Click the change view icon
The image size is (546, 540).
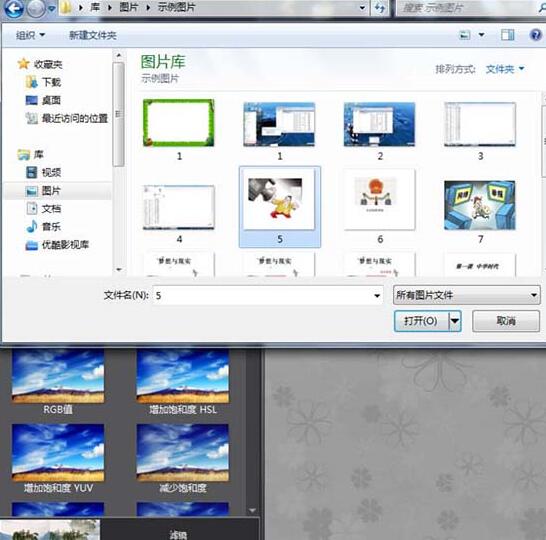pyautogui.click(x=465, y=35)
